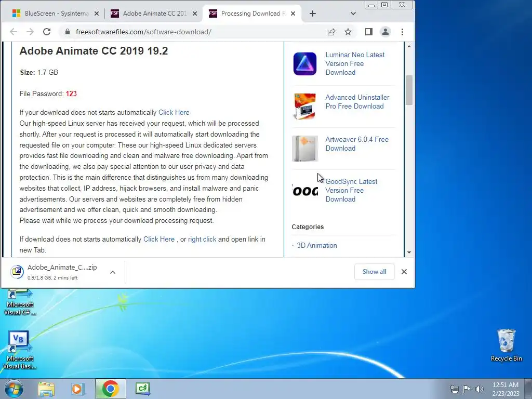Screen dimensions: 532x399
Task: Open the Chrome three-dot menu
Action: point(403,32)
